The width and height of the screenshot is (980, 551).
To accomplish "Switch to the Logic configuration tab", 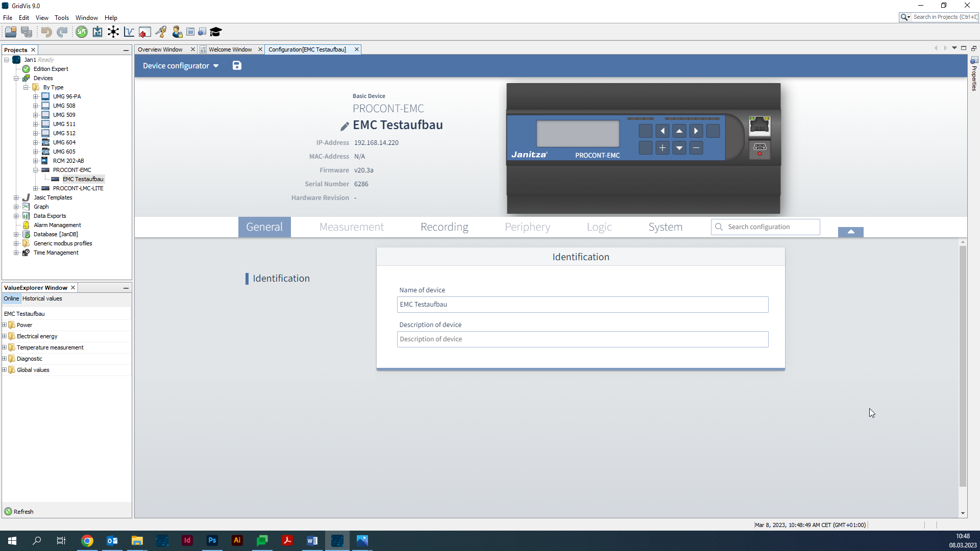I will click(x=599, y=227).
